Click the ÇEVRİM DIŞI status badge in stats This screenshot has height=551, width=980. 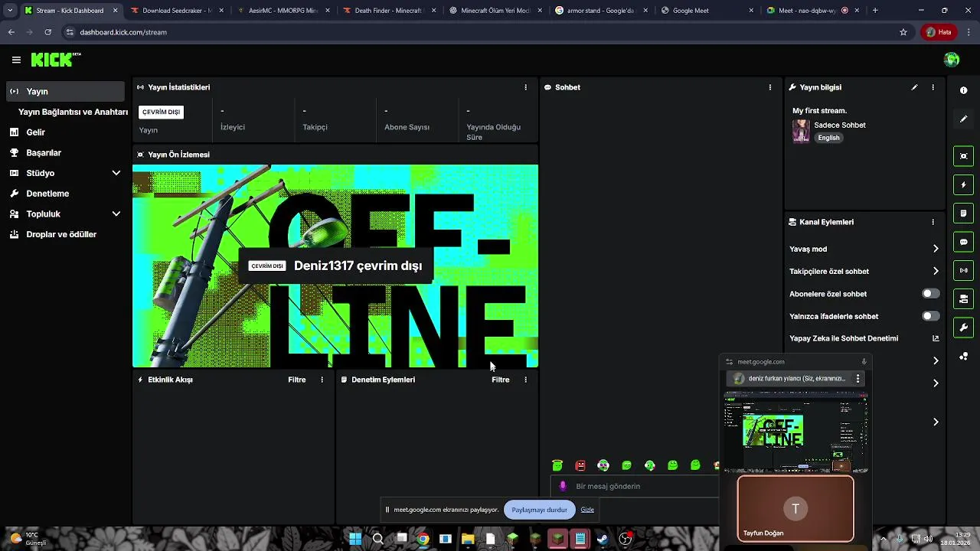tap(161, 112)
